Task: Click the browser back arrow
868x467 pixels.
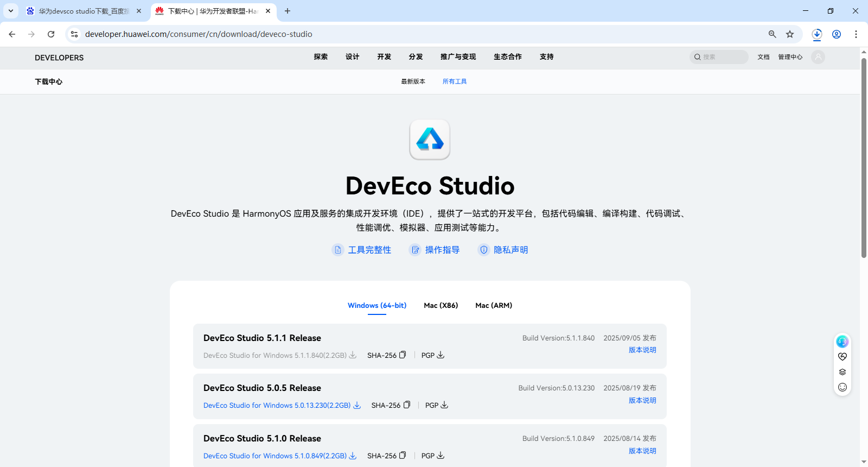Action: 12,34
